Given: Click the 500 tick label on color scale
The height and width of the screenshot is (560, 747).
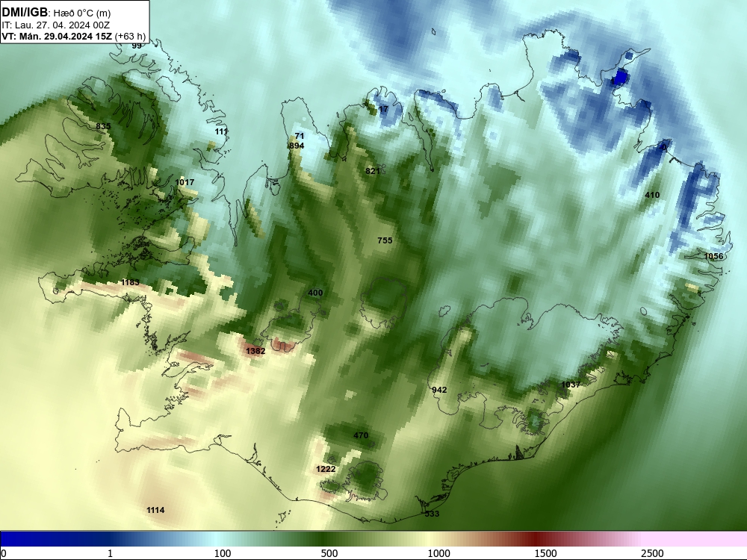Looking at the screenshot, I should (x=329, y=553).
